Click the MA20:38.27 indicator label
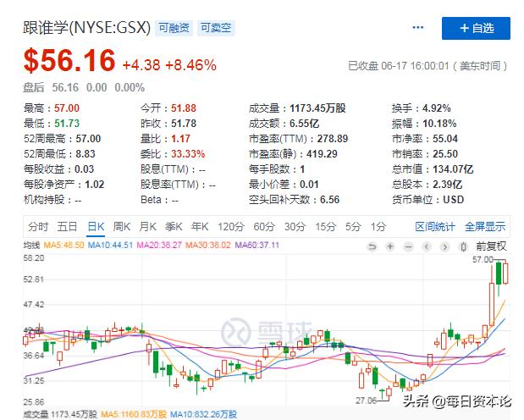This screenshot has height=420, width=524. click(x=159, y=245)
